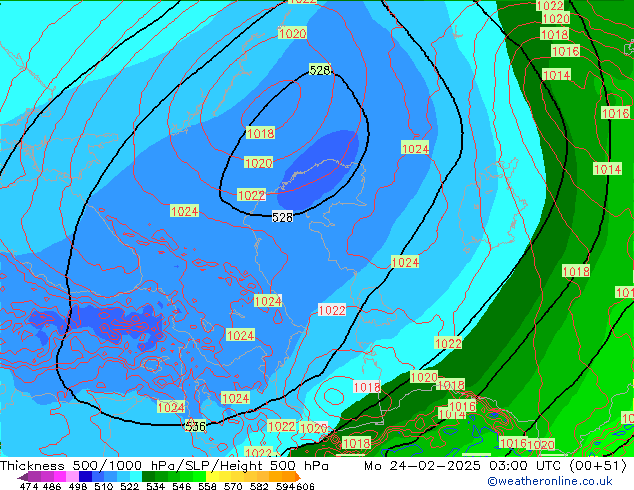Pick the dark navy blue legend swatch

tap(85, 477)
